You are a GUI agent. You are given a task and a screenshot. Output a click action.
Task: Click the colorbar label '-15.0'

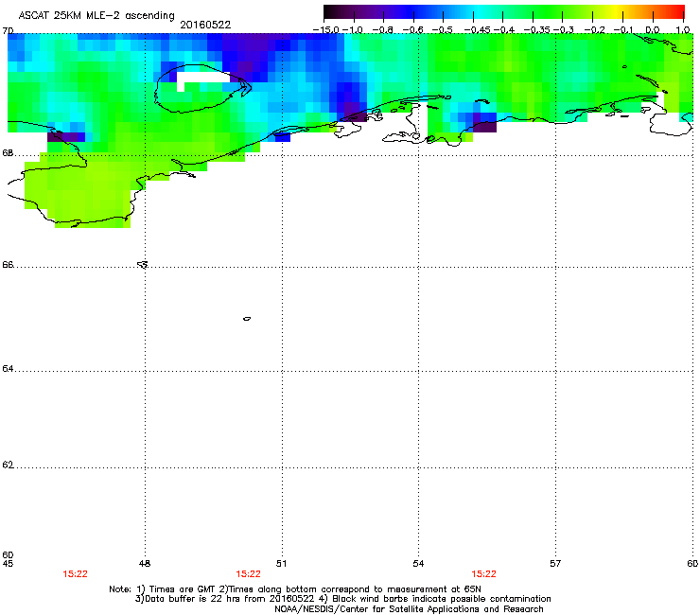pos(326,30)
